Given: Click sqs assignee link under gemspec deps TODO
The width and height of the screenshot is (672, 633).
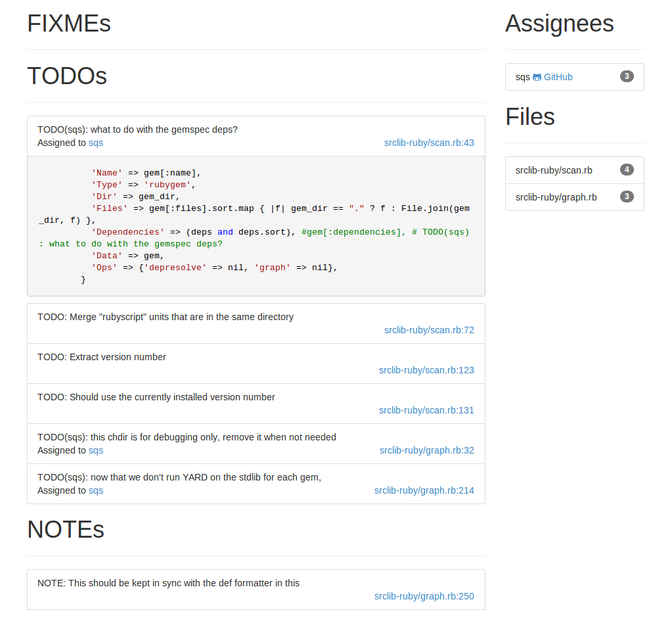Looking at the screenshot, I should pos(96,143).
